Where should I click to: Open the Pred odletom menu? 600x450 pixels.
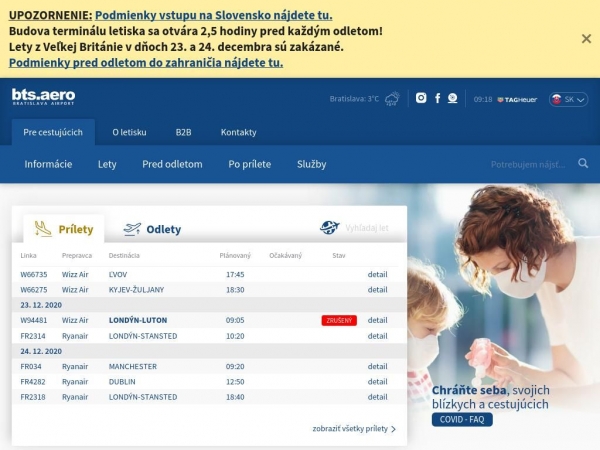tap(172, 164)
